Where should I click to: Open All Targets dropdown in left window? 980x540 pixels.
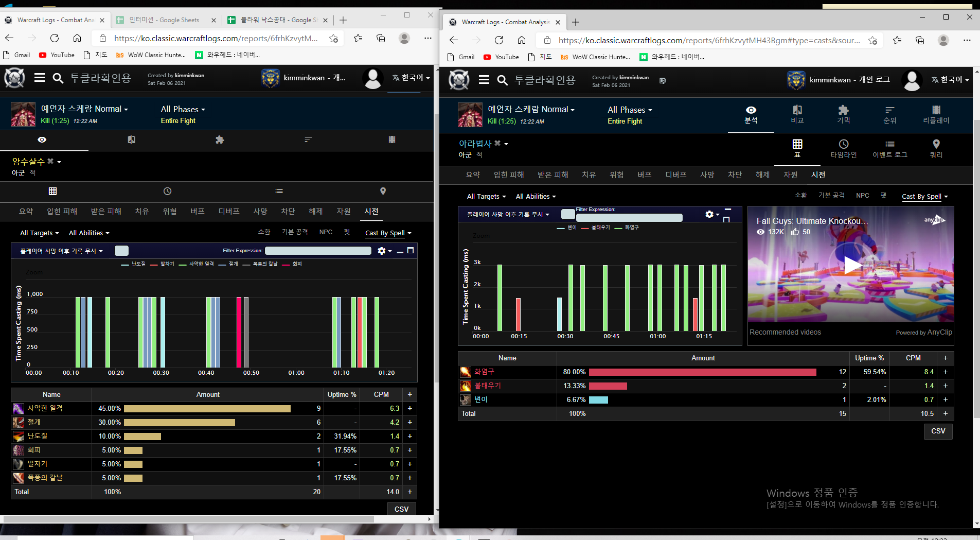[x=39, y=233]
